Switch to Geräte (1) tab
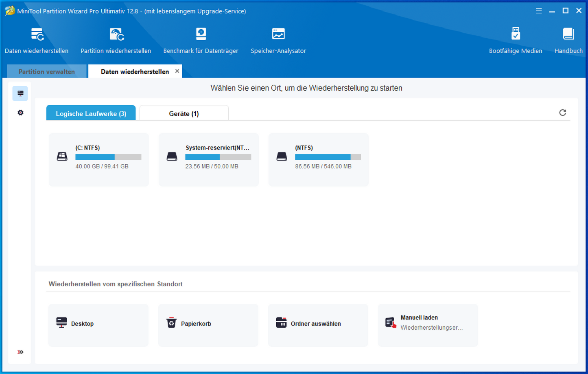Viewport: 588px width, 374px height. (x=184, y=113)
